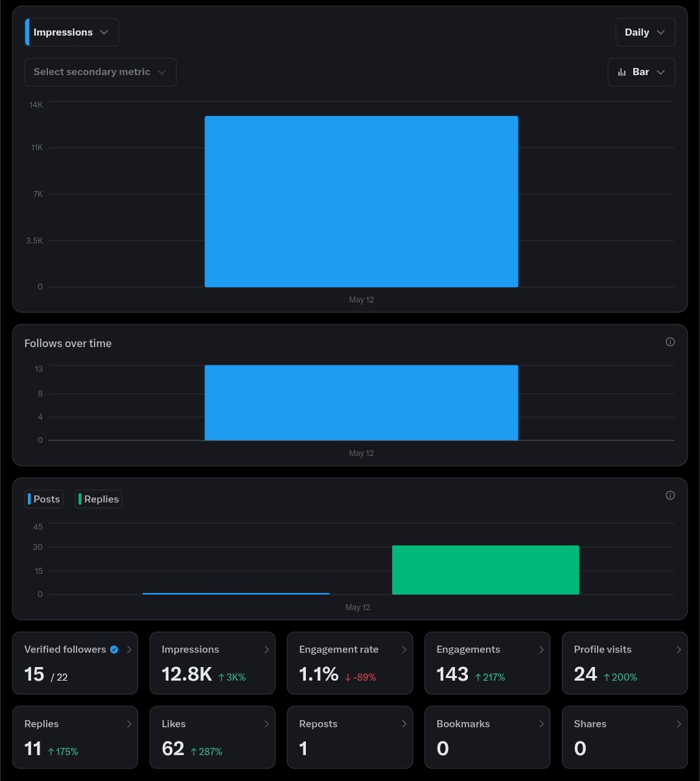The width and height of the screenshot is (700, 781).
Task: Click the bar chart icon in the Bar dropdown
Action: [622, 72]
